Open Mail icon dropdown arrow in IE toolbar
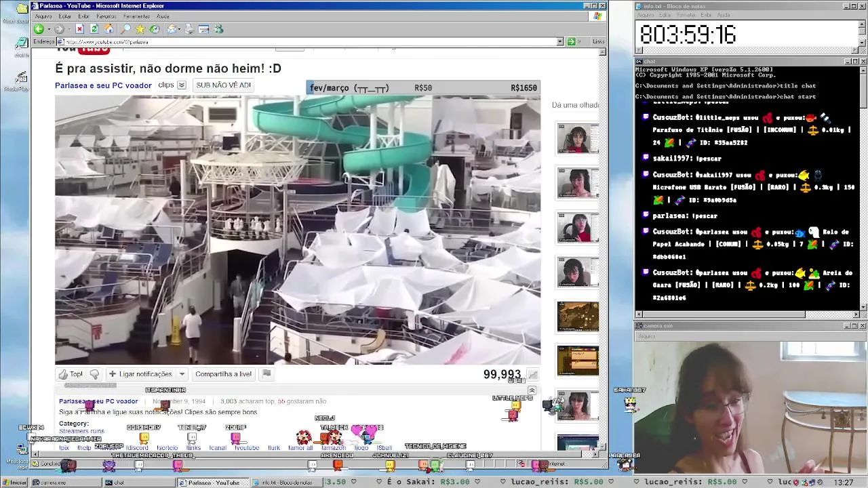The width and height of the screenshot is (868, 488). [x=179, y=29]
